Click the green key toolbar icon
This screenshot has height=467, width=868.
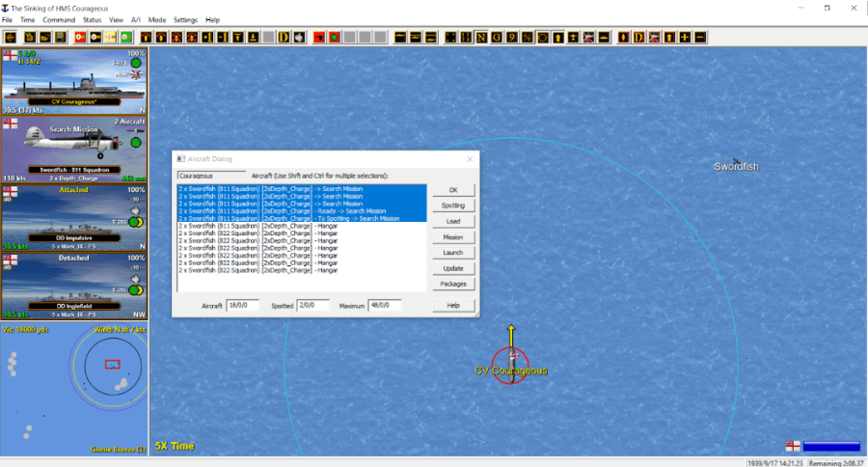click(126, 37)
